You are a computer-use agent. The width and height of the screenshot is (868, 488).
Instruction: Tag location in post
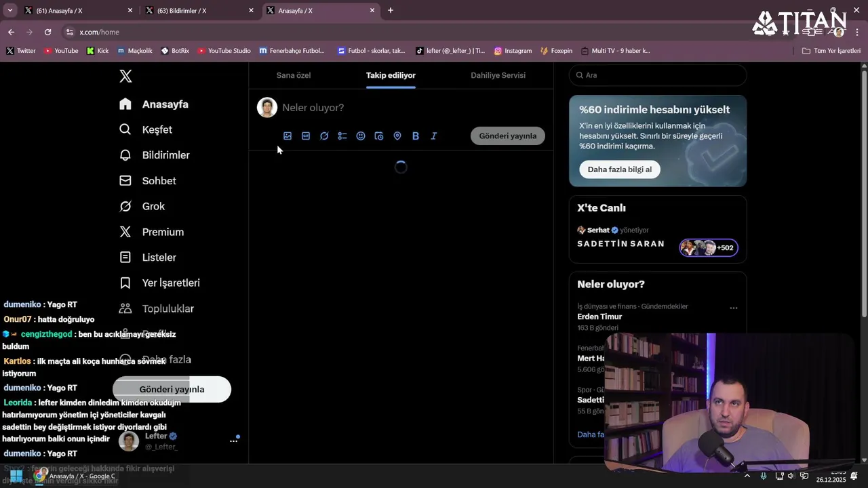coord(397,136)
